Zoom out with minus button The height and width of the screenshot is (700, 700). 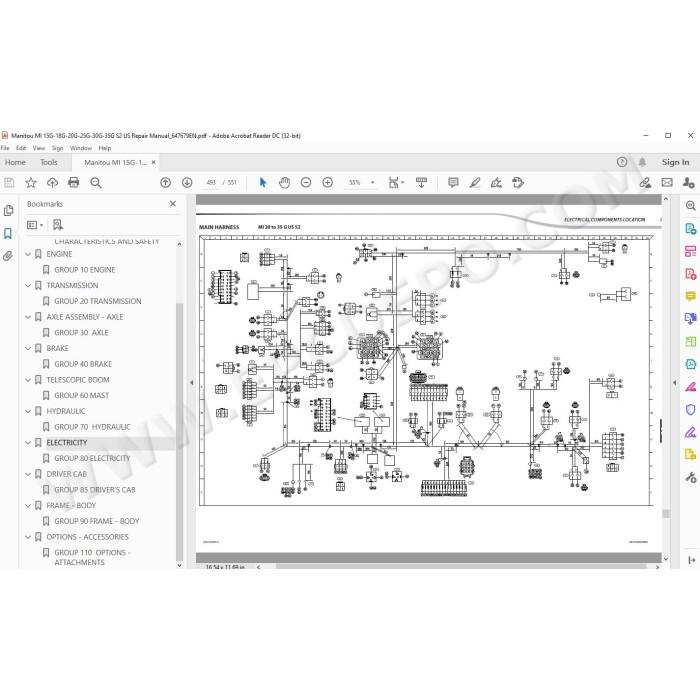(x=306, y=183)
